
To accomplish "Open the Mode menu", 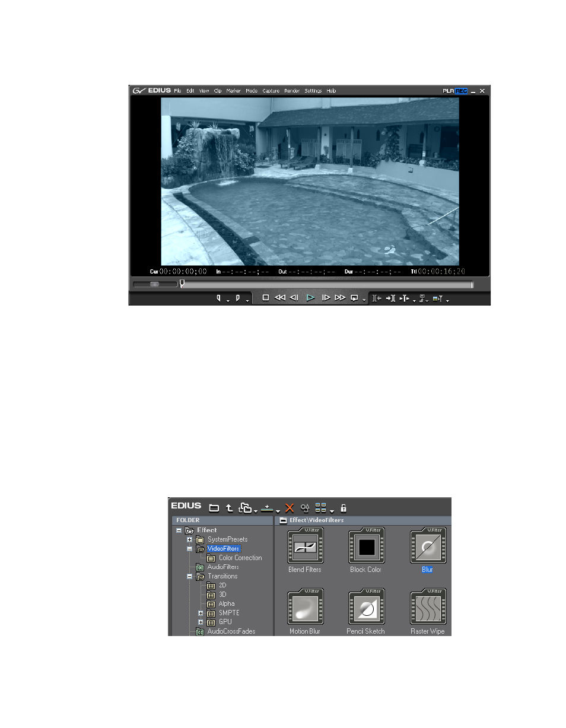I will tap(252, 91).
